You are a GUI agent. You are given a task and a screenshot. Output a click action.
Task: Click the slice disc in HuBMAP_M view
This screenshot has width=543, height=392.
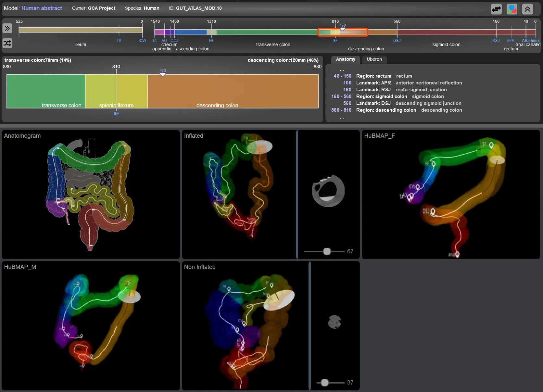[129, 296]
